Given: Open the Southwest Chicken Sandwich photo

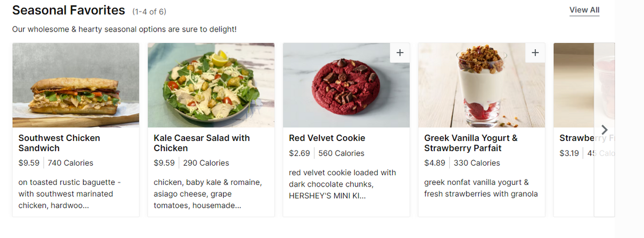Looking at the screenshot, I should (x=76, y=85).
